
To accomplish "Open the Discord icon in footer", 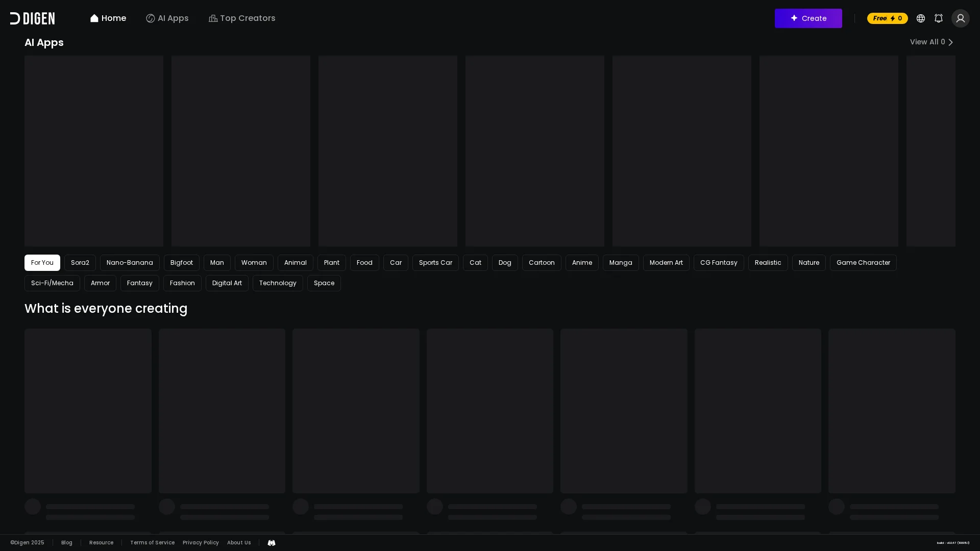I will (x=271, y=543).
